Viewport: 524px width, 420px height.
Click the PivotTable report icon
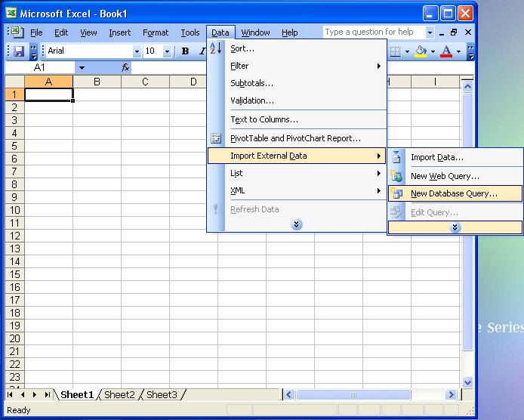click(x=216, y=138)
